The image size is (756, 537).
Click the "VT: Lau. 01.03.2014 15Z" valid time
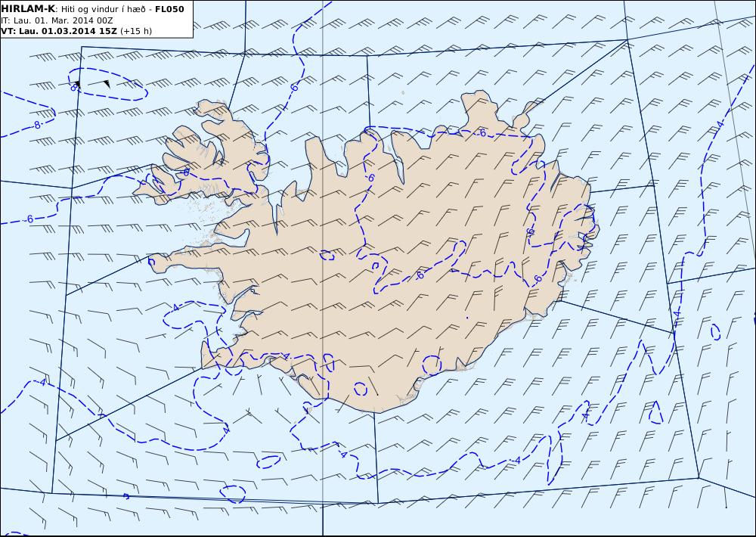click(x=59, y=31)
